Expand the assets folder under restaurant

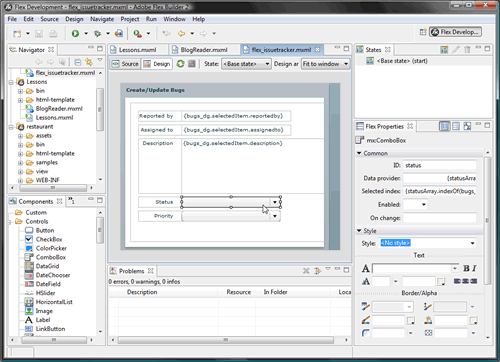pos(21,136)
